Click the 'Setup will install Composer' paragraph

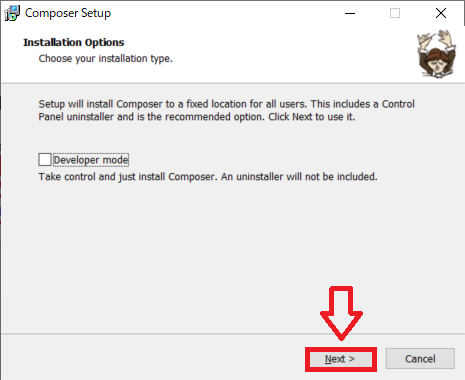click(226, 110)
